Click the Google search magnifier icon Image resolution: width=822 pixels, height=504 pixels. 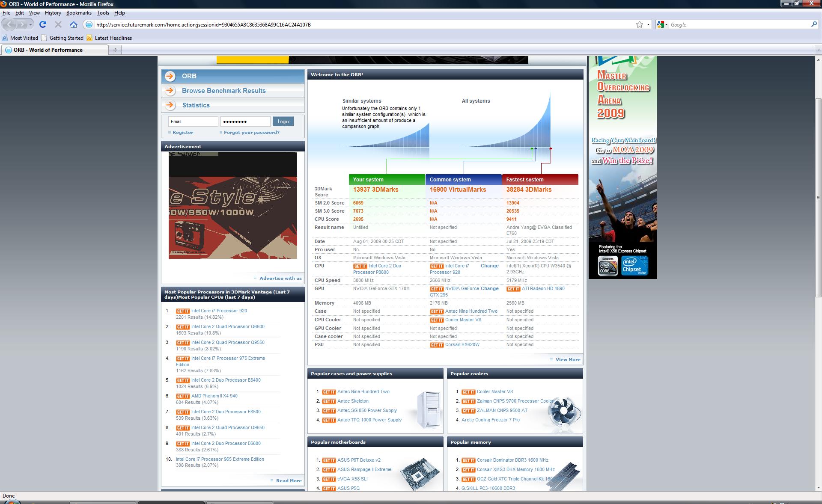click(x=814, y=24)
